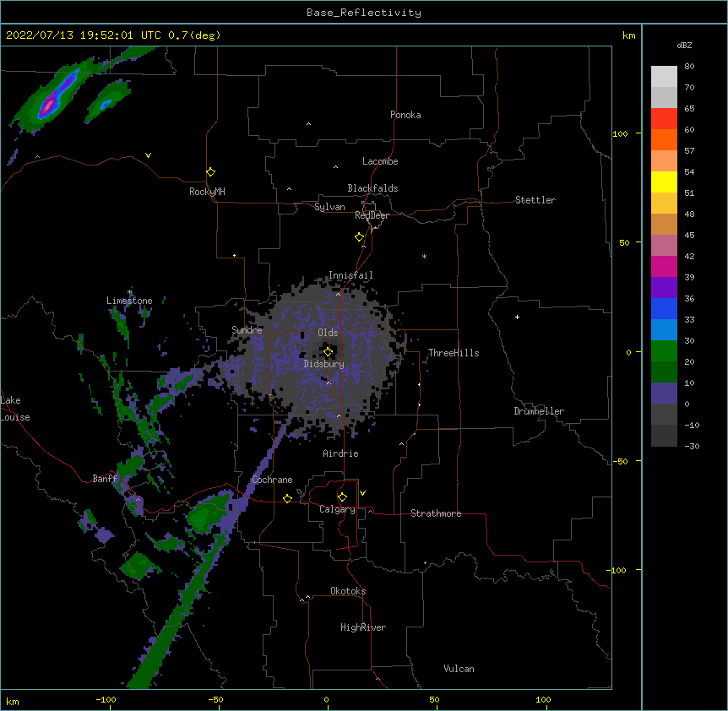
Task: Click the yellow diamond marker below Cochrane
Action: (287, 498)
